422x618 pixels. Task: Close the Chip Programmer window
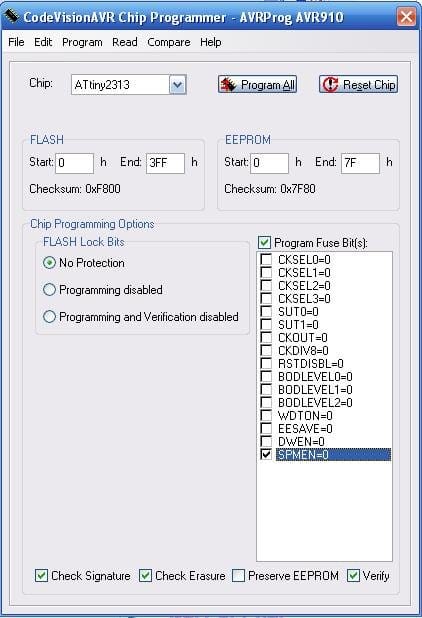point(406,17)
